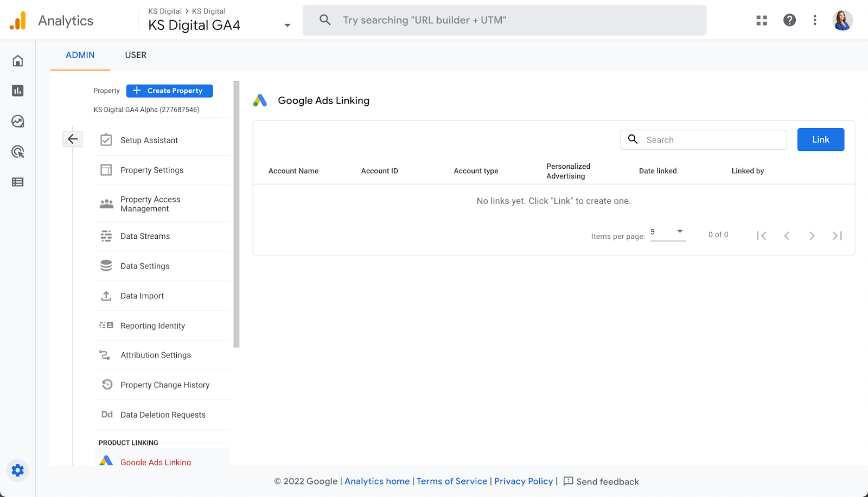Click the Account Name column header
This screenshot has height=497, width=868.
293,171
